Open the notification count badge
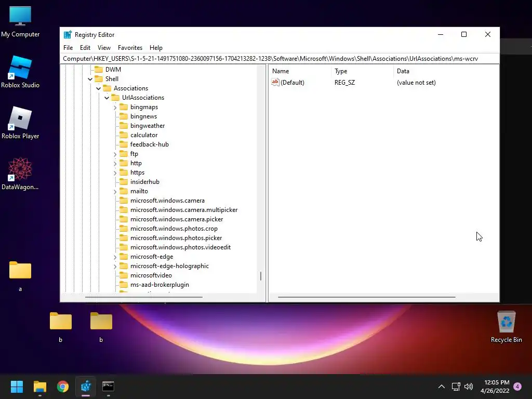 [517, 387]
